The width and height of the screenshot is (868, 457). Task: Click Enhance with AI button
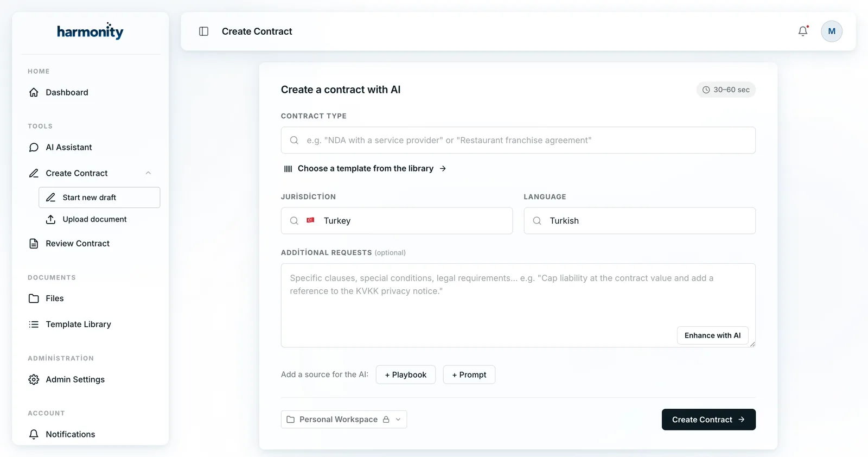click(712, 335)
